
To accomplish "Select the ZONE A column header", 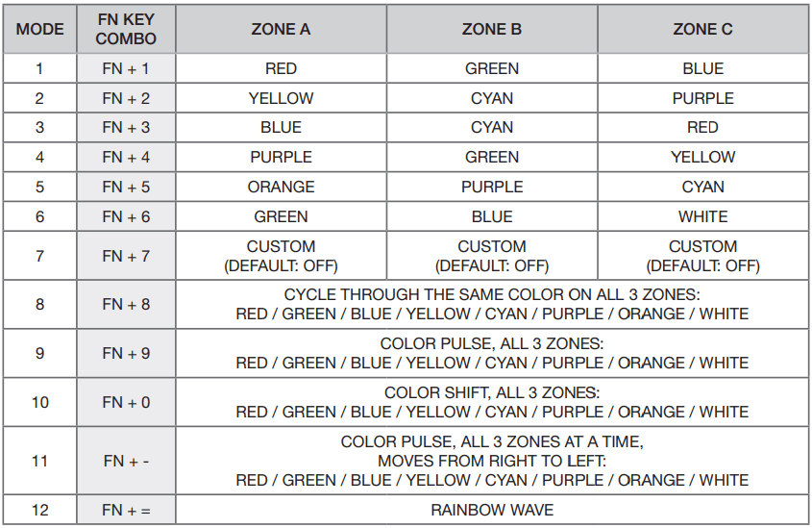I will pyautogui.click(x=281, y=29).
